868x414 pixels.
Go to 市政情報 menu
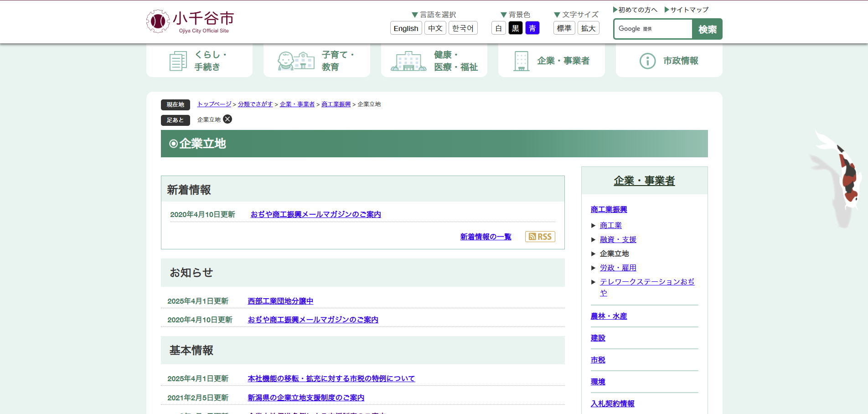coord(669,61)
